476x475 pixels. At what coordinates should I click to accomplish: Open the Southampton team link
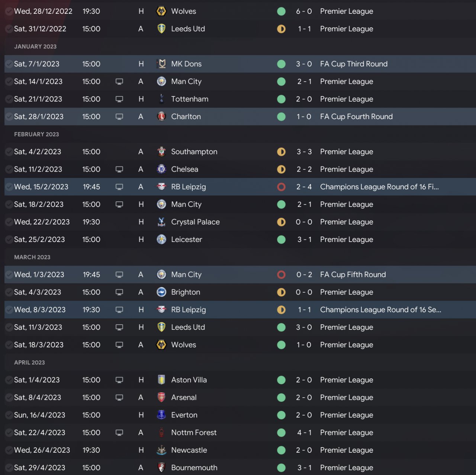[194, 152]
